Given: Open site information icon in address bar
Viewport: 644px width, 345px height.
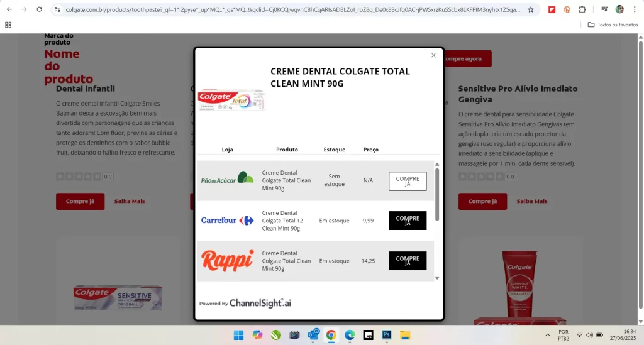Looking at the screenshot, I should point(57,9).
